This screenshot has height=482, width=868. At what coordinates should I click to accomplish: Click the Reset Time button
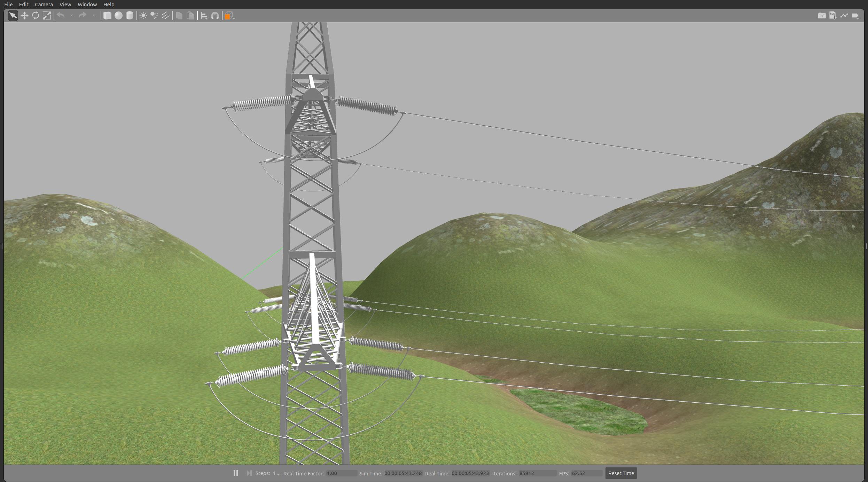click(x=621, y=473)
